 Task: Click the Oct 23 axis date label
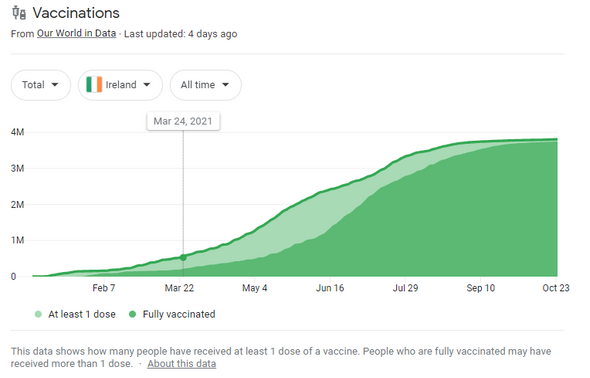point(556,288)
